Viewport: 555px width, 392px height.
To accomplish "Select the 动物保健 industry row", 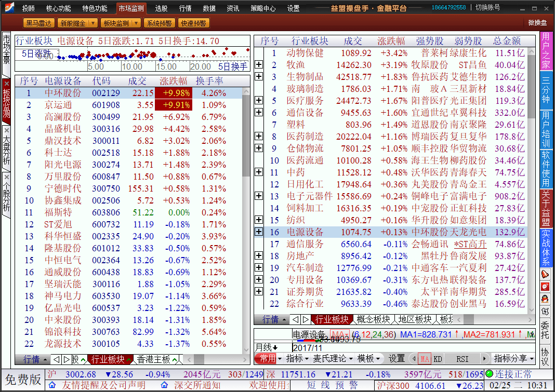I will tap(391, 53).
